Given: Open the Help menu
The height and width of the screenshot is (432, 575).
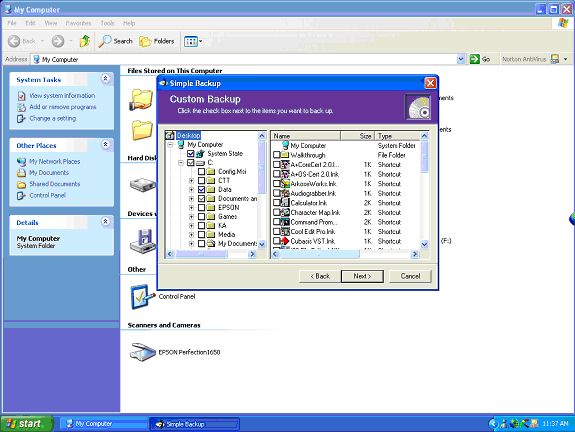Looking at the screenshot, I should click(x=129, y=23).
